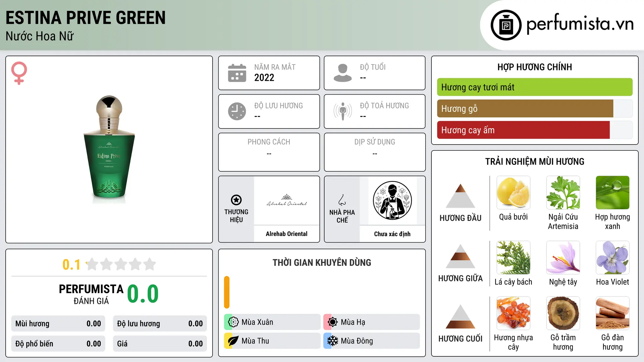
Task: Select the Mùa Xuân season
Action: [272, 322]
